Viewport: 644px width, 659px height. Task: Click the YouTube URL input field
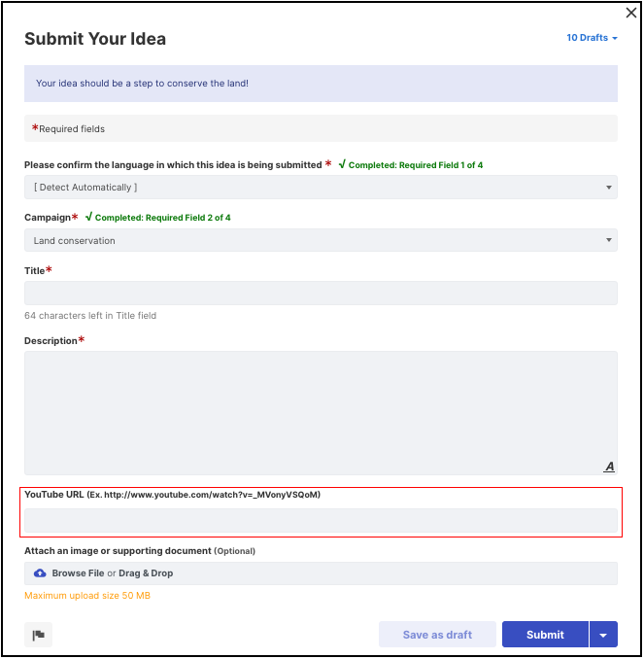pyautogui.click(x=321, y=521)
